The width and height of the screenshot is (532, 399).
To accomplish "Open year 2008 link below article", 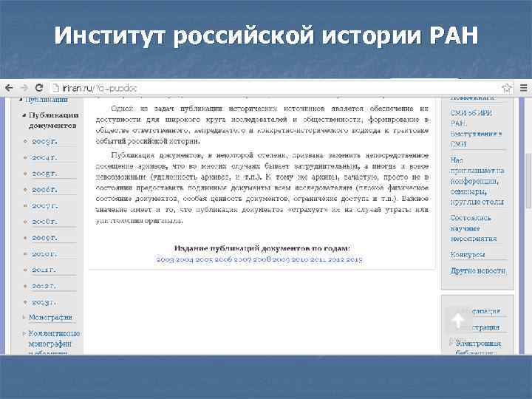I will [262, 259].
